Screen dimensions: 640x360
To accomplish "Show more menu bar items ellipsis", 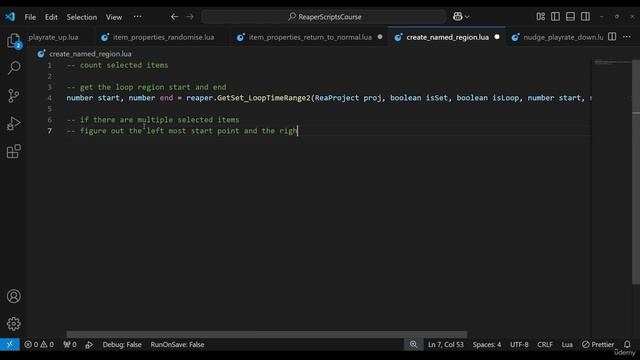I will point(138,17).
